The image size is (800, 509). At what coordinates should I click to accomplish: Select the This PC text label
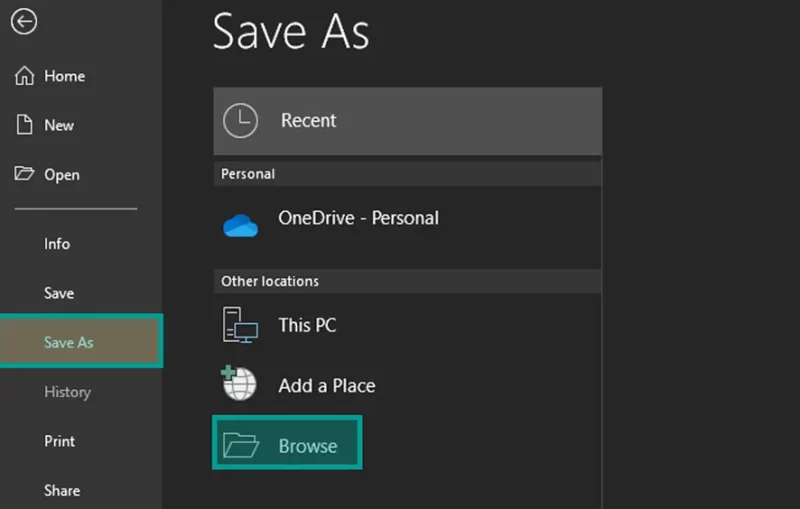(x=307, y=325)
